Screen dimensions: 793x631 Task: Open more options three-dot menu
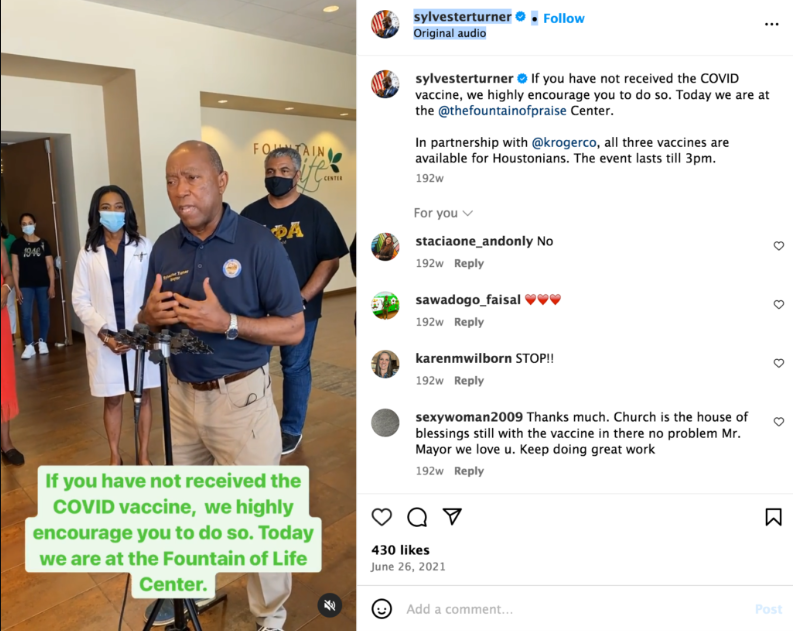pyautogui.click(x=771, y=24)
